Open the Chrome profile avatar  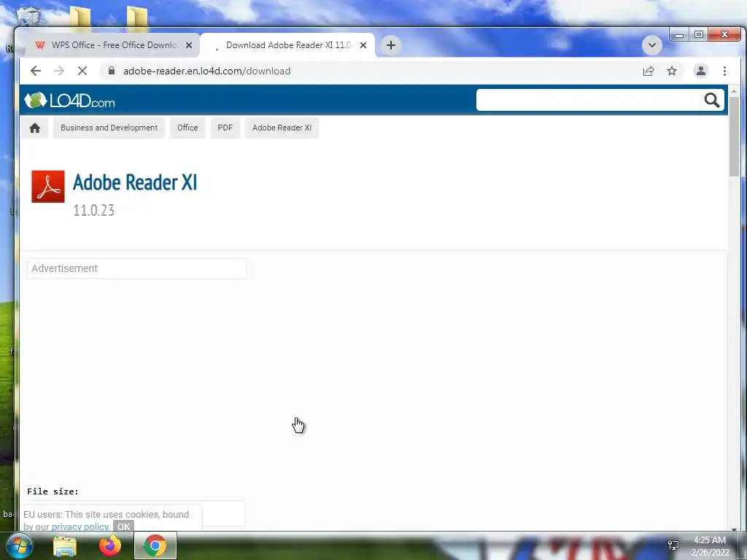tap(701, 71)
